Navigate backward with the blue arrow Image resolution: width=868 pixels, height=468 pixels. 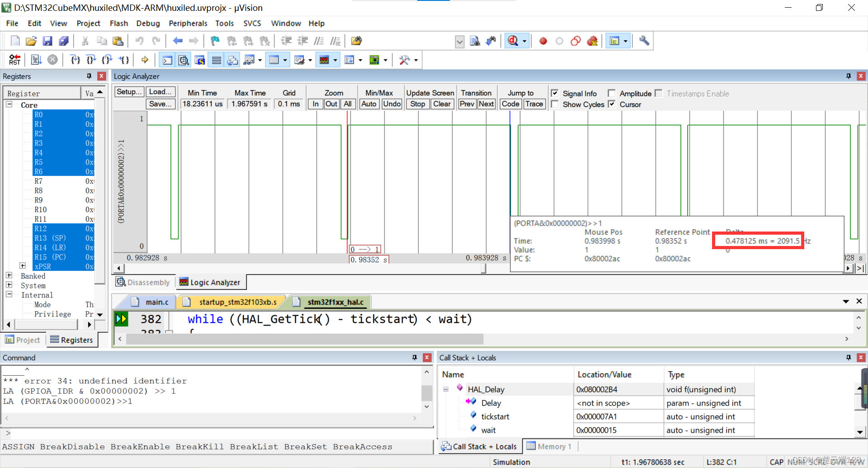[x=178, y=41]
